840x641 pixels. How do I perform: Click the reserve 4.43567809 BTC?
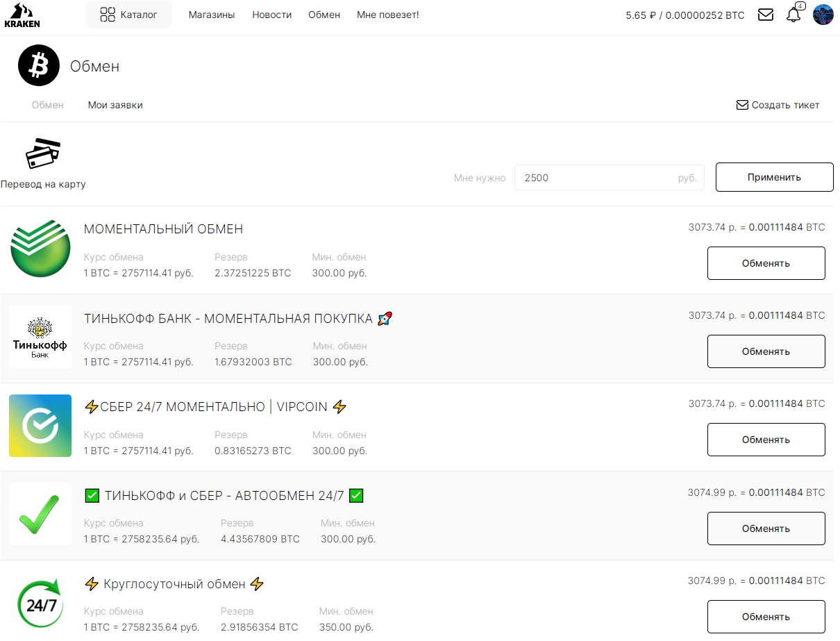click(260, 539)
